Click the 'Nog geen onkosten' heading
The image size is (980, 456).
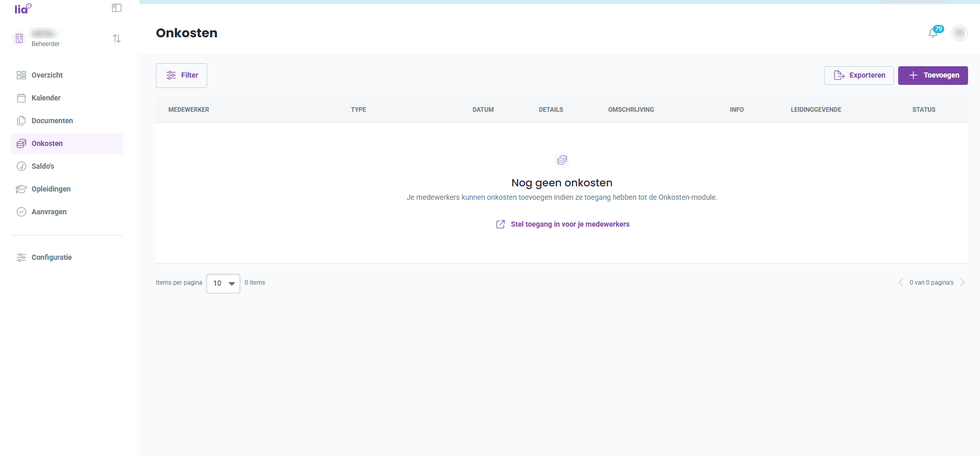(x=562, y=183)
